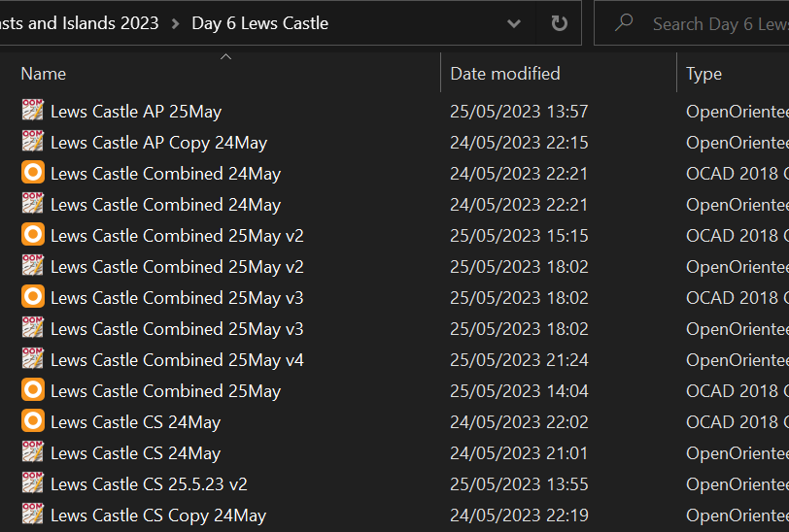
Task: Focus the Search Day 6 Lews field
Action: [x=721, y=23]
